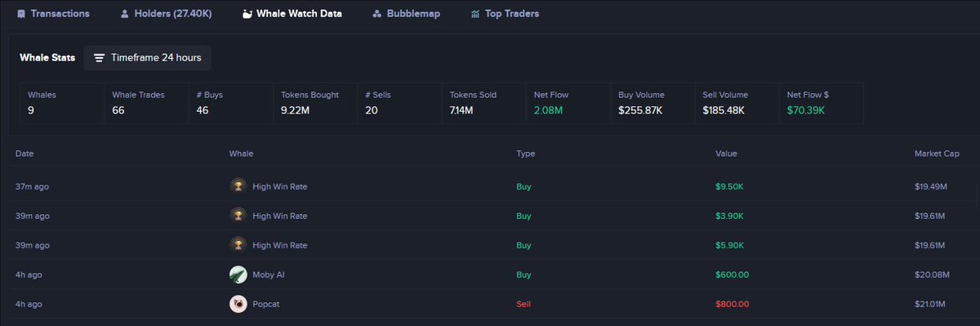Click the Sell type in Popcat row
The image size is (980, 326).
[x=523, y=304]
